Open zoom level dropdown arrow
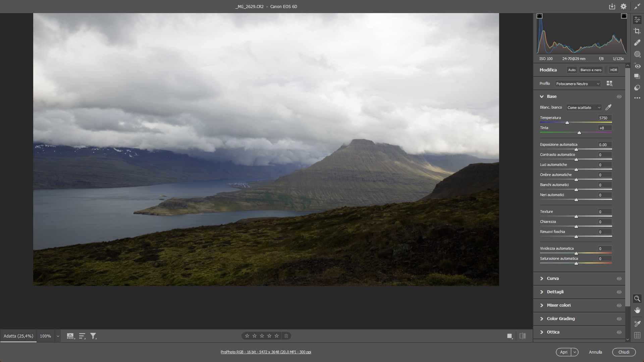 (58, 336)
